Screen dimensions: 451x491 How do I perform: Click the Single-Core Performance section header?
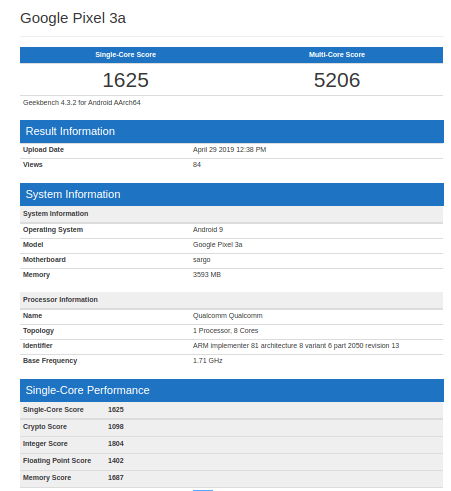pyautogui.click(x=232, y=390)
